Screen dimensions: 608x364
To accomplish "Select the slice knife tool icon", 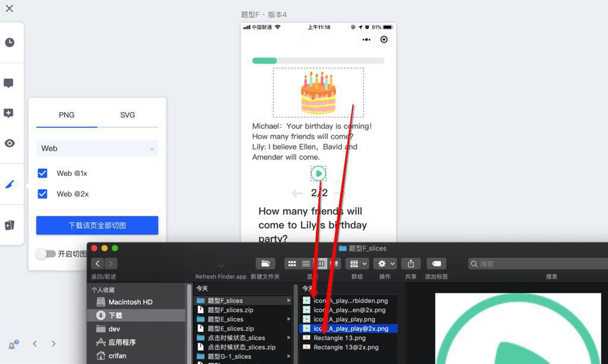I will (9, 184).
